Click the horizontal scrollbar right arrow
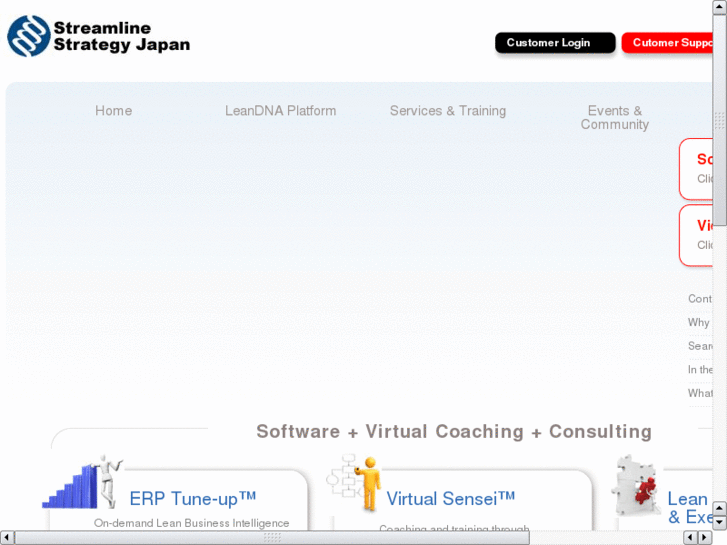 704,538
